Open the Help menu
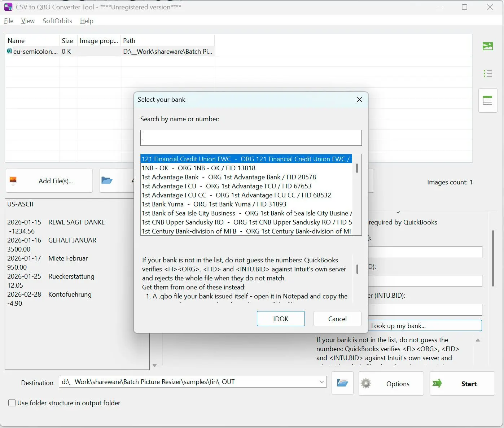 coord(87,21)
